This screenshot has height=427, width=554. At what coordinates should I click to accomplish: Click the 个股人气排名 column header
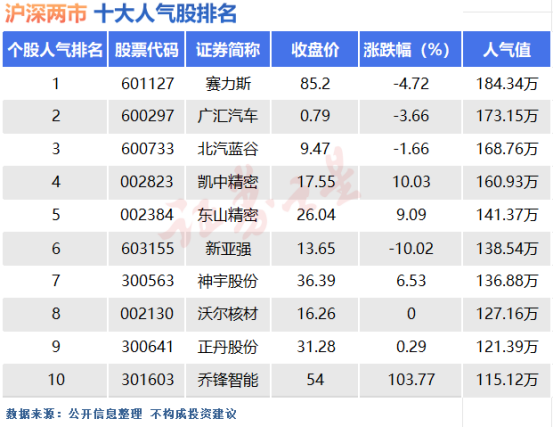[x=55, y=49]
